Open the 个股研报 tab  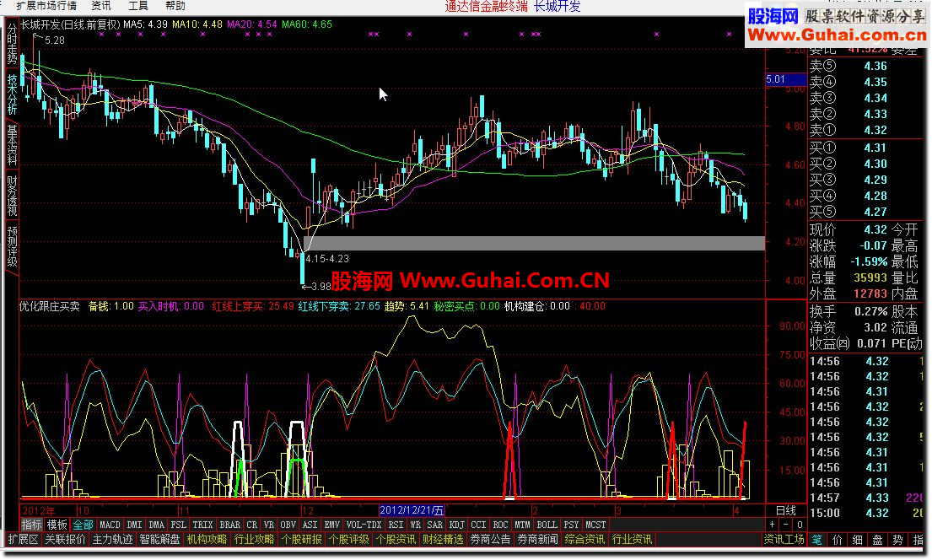(301, 540)
